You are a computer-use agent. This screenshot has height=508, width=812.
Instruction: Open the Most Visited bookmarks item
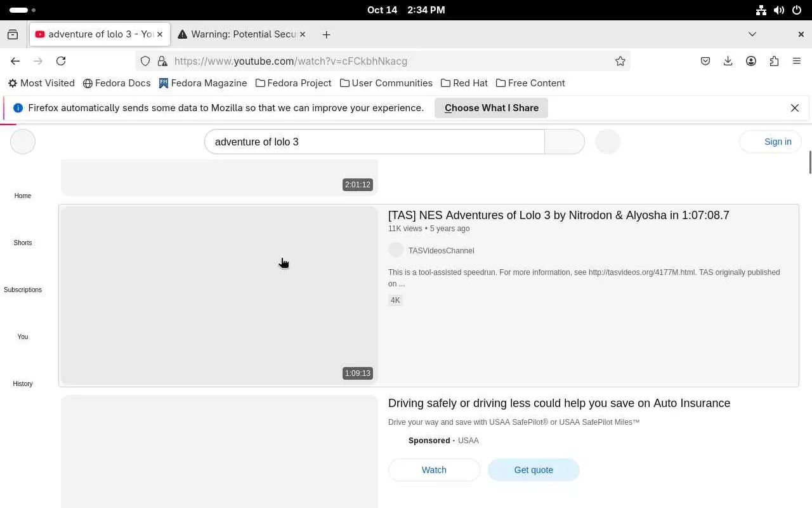(41, 83)
